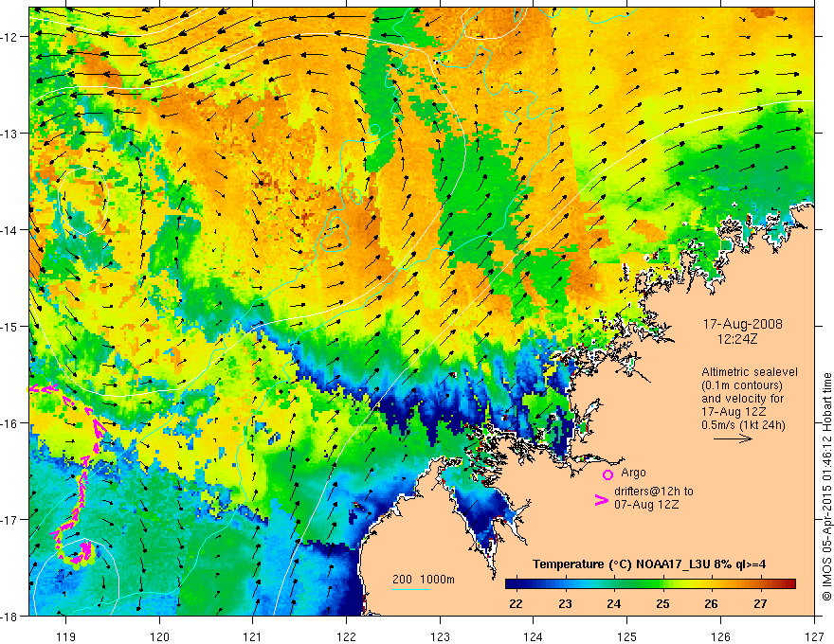This screenshot has width=834, height=644.
Task: Click latitude axis label -16
Action: click(x=9, y=423)
